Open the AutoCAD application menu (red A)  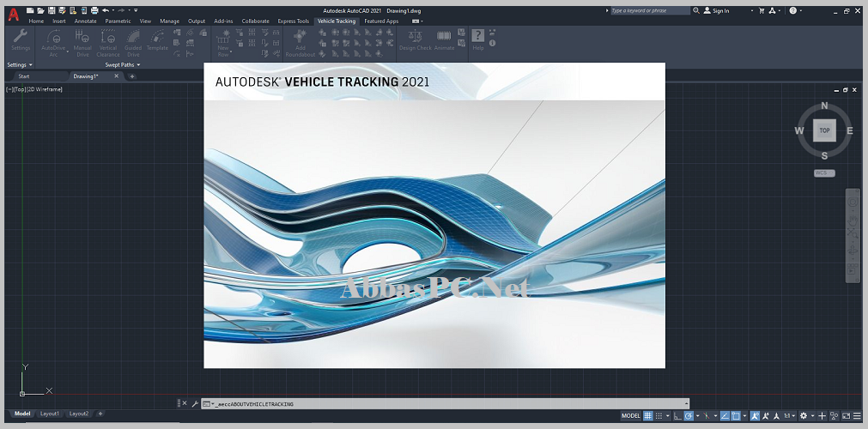[13, 15]
